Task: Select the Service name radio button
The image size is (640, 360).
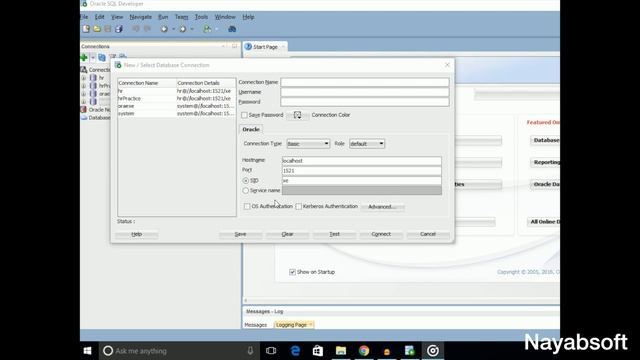Action: coord(245,191)
